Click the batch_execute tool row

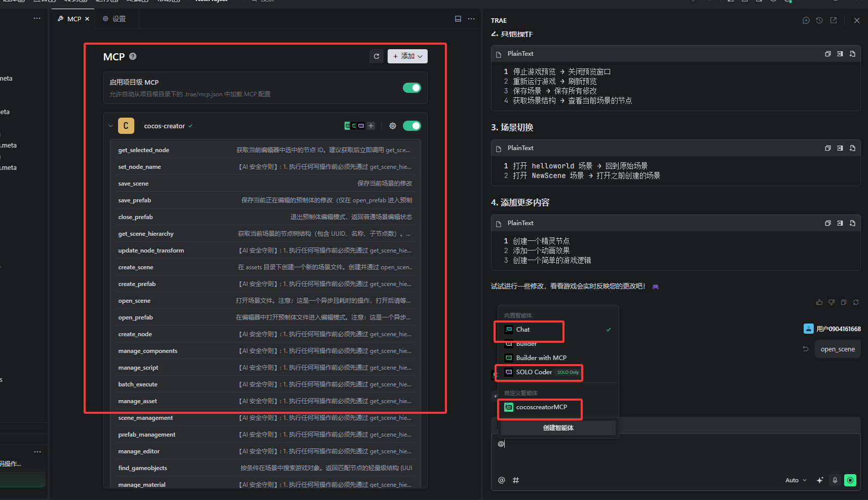click(266, 384)
